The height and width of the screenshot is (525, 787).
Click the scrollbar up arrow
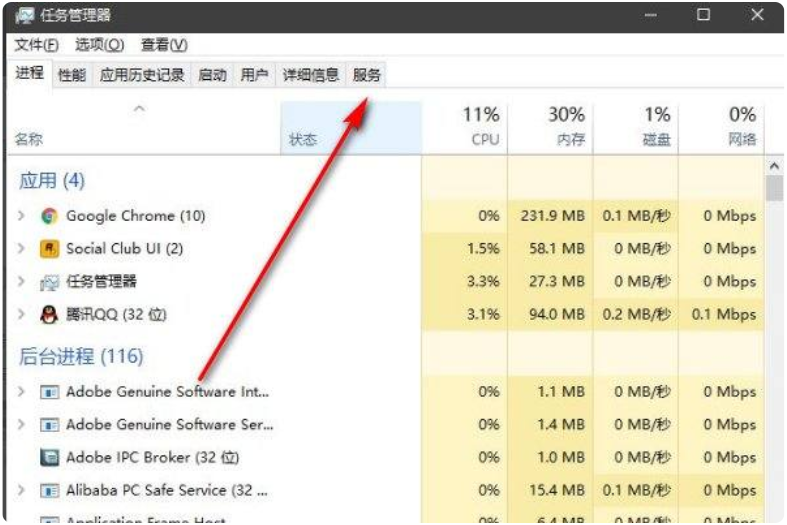point(774,166)
